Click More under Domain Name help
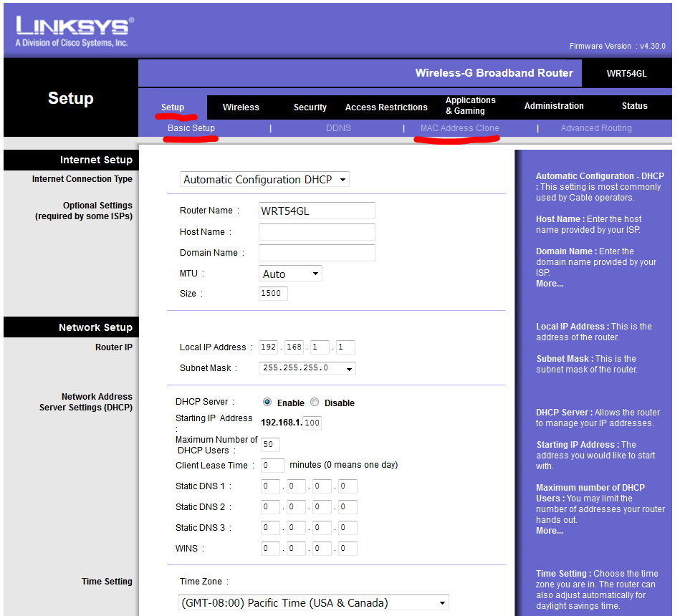Image resolution: width=680 pixels, height=616 pixels. coord(550,284)
